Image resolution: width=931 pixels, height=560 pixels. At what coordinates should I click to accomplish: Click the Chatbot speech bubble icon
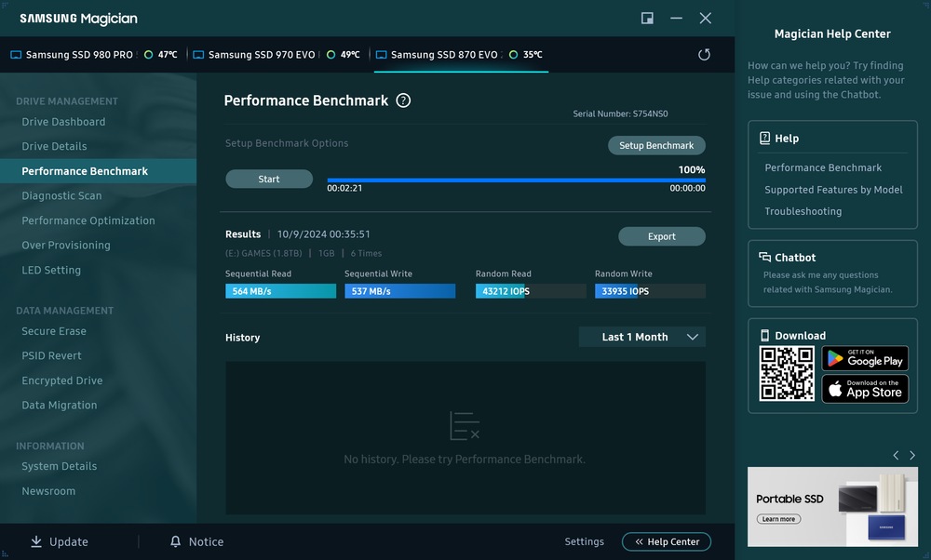764,257
